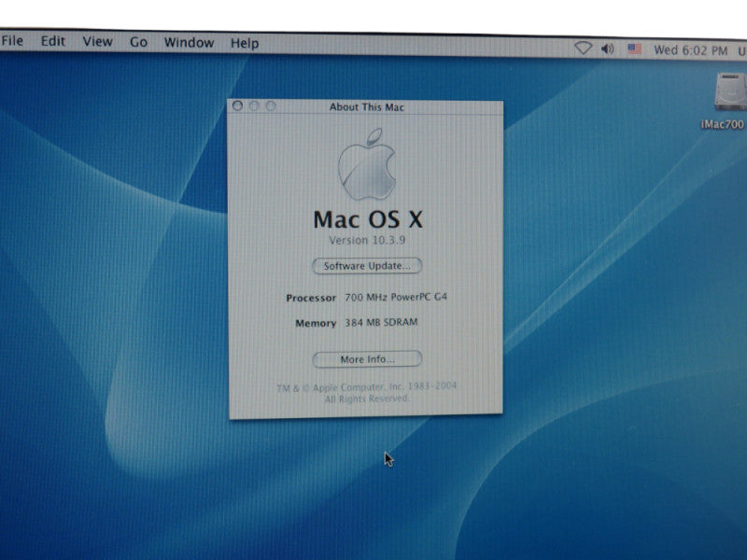The height and width of the screenshot is (560, 747).
Task: Click the Apple logo in About This Mac
Action: coord(367,164)
